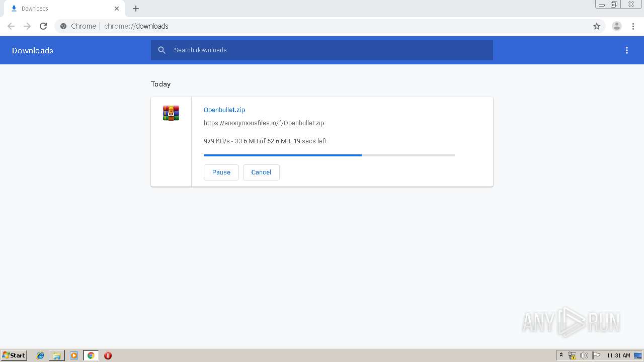Launch Internet Explorer from the taskbar
The height and width of the screenshot is (362, 644).
click(x=40, y=355)
